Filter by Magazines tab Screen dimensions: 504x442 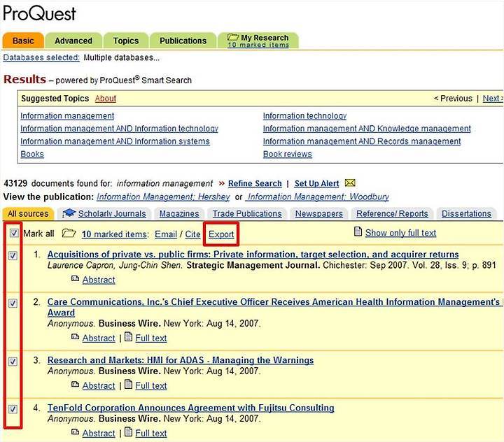click(x=179, y=214)
